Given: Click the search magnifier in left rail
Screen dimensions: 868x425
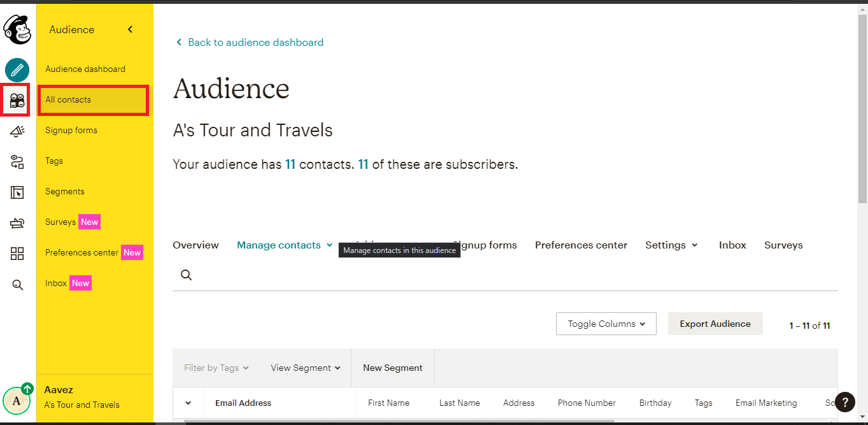Looking at the screenshot, I should point(17,285).
